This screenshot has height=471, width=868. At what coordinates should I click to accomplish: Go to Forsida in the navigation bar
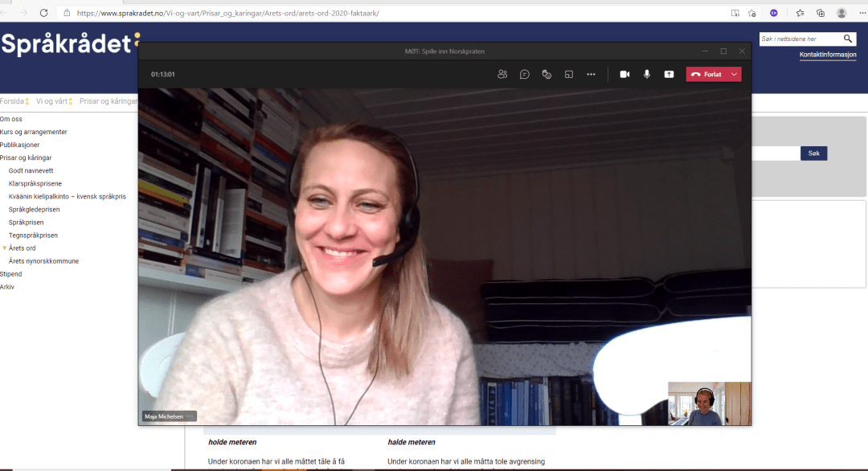(x=12, y=101)
